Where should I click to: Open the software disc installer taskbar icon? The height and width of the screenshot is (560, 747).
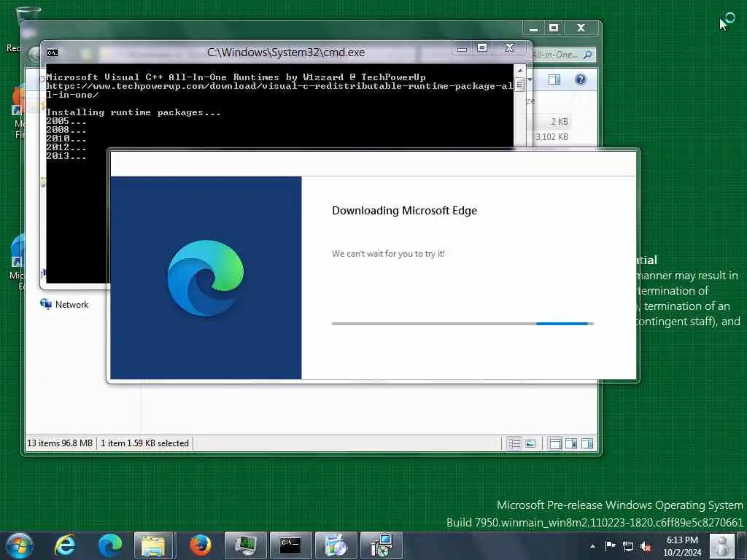(x=336, y=545)
